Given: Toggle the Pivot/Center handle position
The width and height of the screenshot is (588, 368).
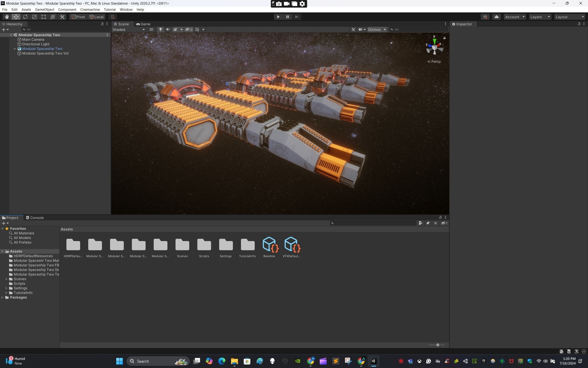Looking at the screenshot, I should (78, 17).
